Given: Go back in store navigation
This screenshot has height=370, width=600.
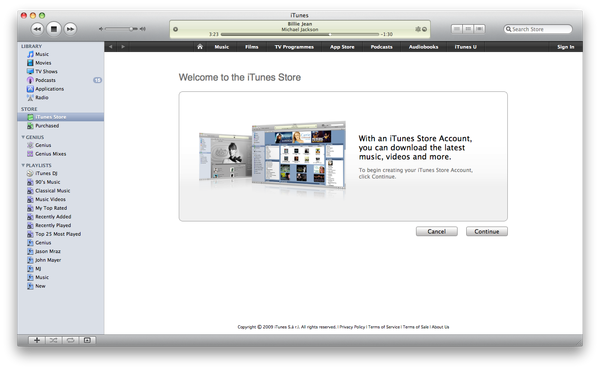Looking at the screenshot, I should pos(111,47).
